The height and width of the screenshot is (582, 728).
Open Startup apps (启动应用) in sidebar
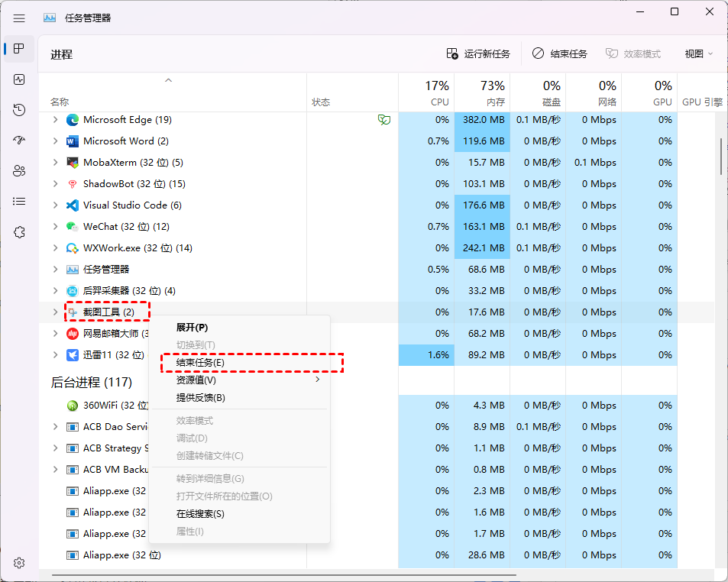point(19,141)
